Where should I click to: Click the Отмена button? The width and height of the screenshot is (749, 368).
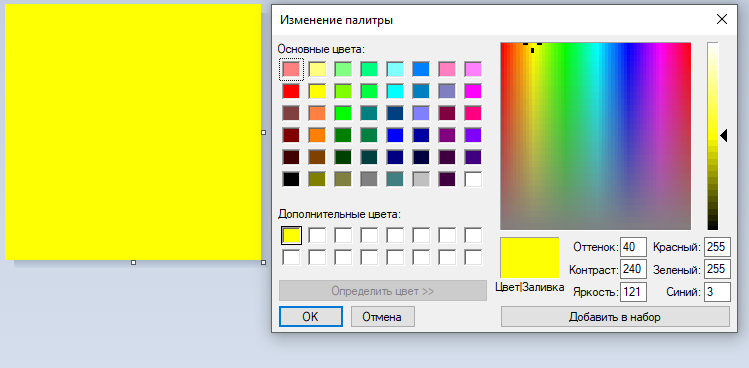tap(383, 317)
